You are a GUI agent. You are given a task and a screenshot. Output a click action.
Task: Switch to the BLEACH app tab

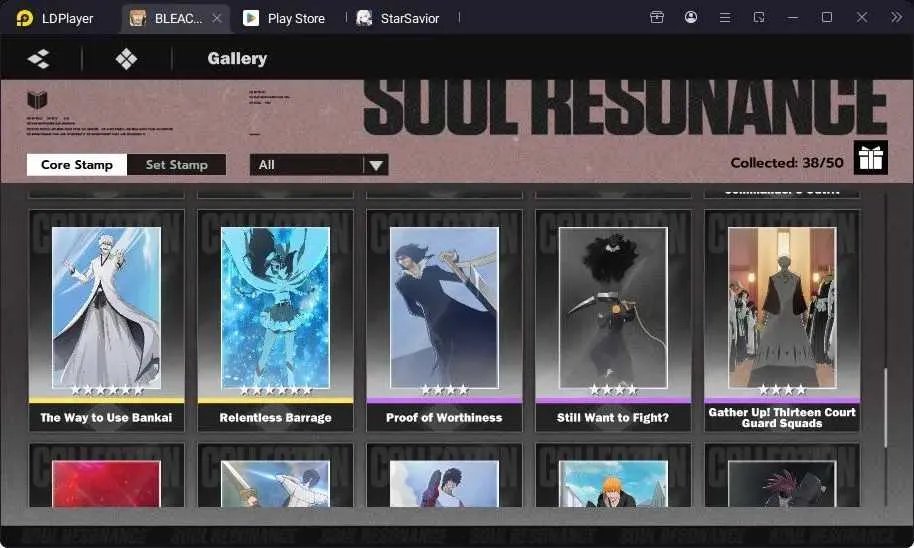(x=174, y=18)
